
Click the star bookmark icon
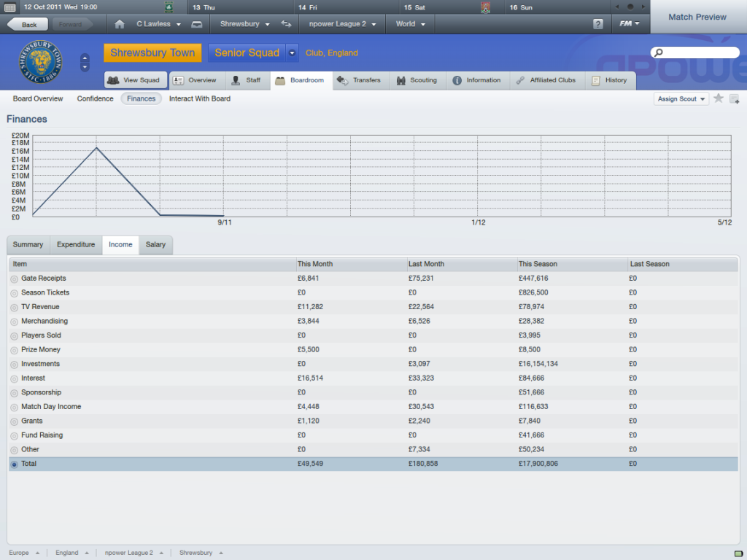tap(719, 98)
